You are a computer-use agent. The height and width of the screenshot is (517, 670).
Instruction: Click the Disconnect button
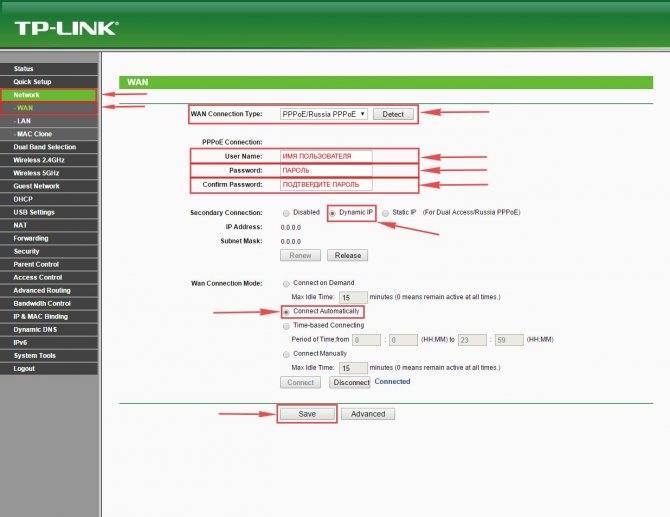350,382
